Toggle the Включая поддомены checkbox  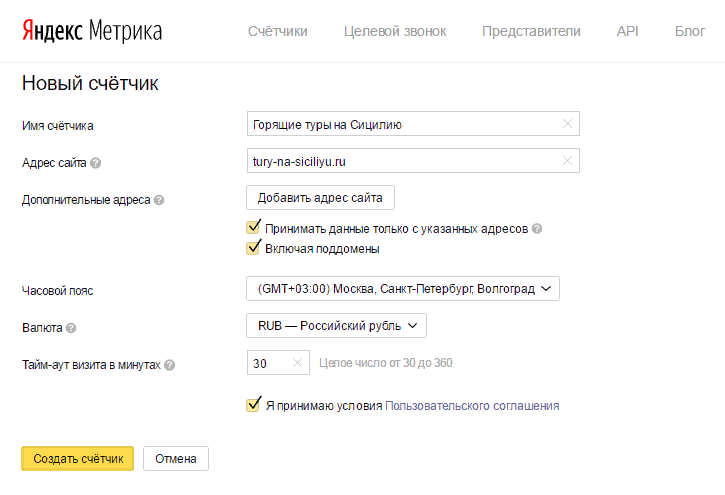point(253,247)
